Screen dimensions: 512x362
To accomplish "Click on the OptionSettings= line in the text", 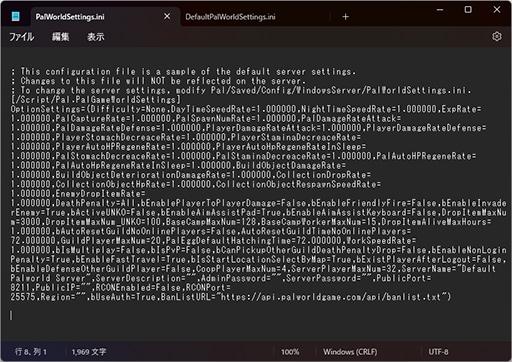I will click(246, 109).
